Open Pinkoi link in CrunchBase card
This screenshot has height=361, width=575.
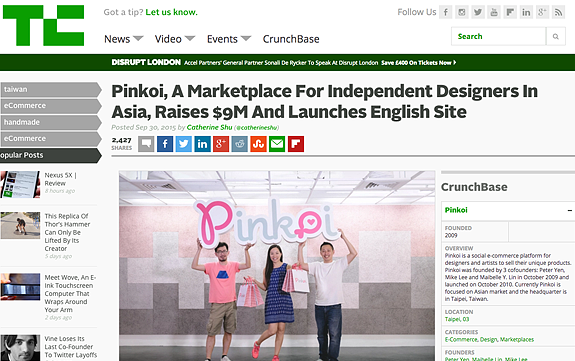coord(456,210)
